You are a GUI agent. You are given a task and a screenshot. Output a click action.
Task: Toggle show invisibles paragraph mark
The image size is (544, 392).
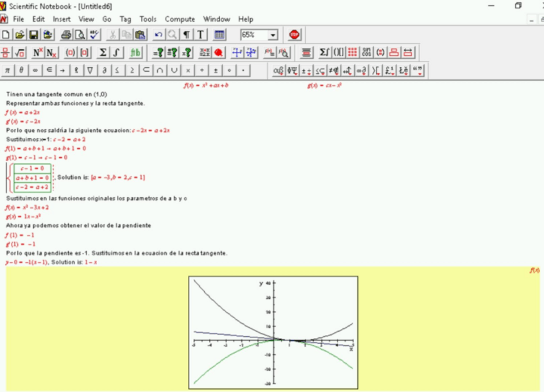pos(186,35)
